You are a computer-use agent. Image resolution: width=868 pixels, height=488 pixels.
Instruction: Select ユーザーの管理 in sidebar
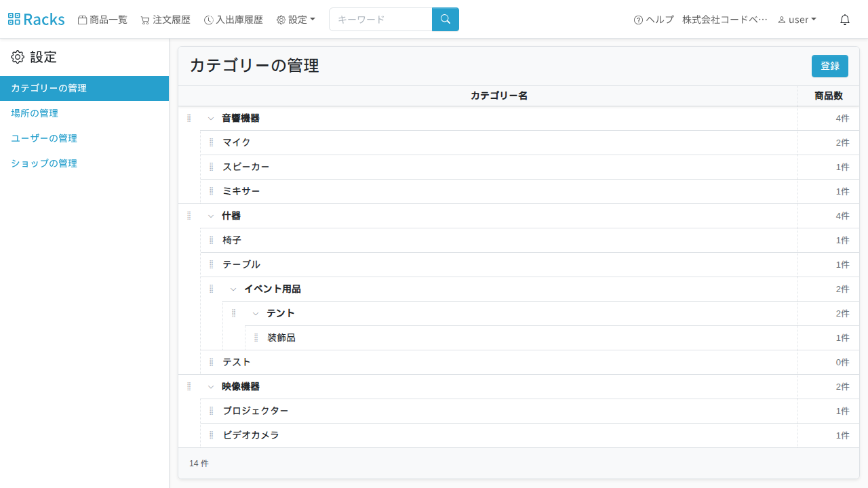(x=84, y=138)
